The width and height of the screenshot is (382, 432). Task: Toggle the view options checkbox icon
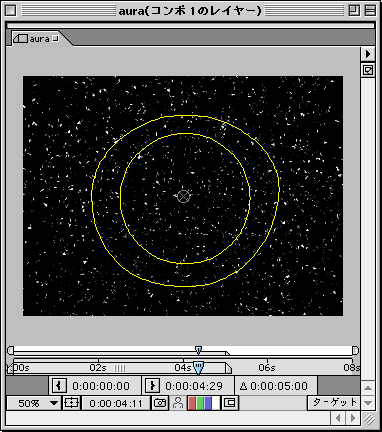368,71
